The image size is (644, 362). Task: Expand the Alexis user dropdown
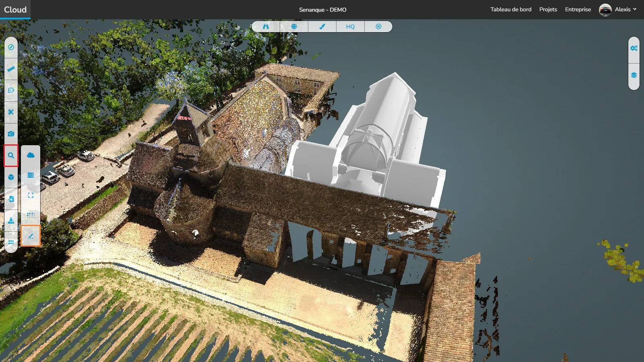[626, 9]
